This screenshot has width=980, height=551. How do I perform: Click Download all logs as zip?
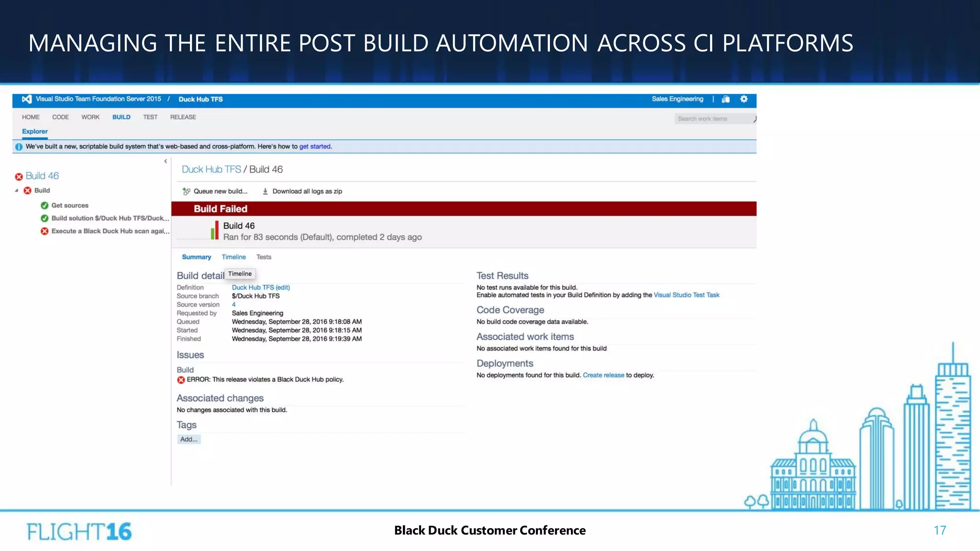pos(302,191)
